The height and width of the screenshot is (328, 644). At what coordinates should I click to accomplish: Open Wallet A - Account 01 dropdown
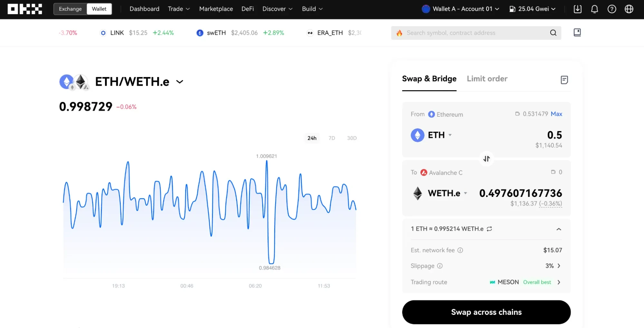(461, 9)
